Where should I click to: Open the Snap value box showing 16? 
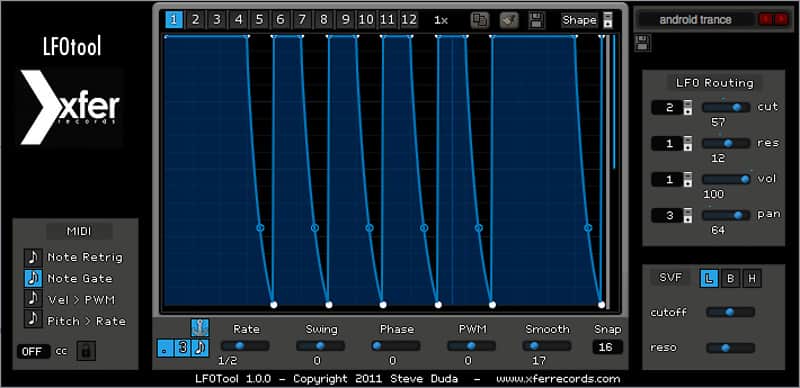click(x=607, y=347)
